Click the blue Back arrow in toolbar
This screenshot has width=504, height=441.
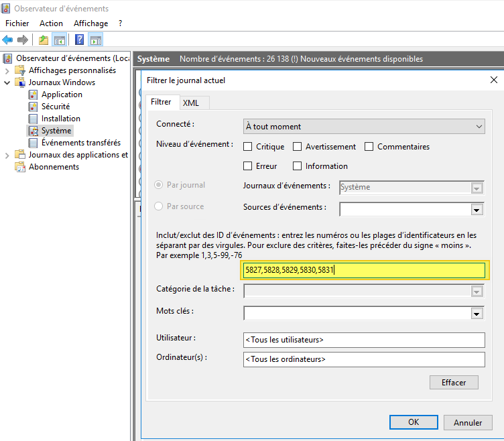click(8, 40)
